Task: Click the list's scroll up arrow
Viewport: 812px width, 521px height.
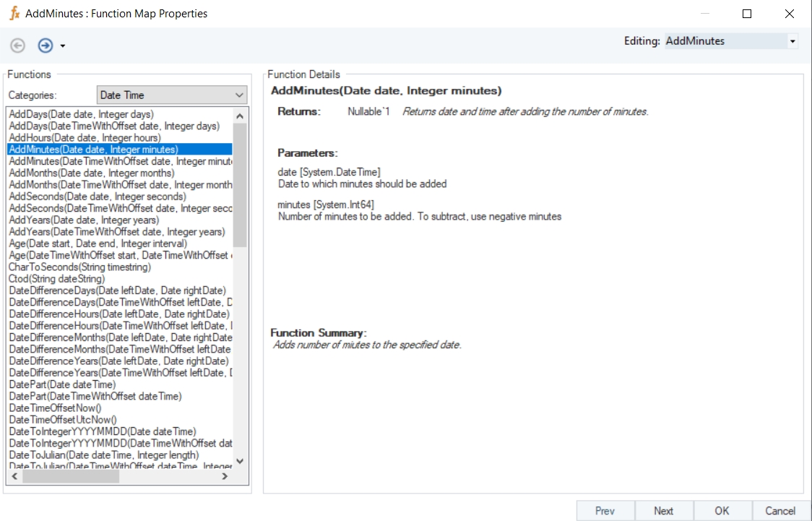Action: (x=240, y=115)
